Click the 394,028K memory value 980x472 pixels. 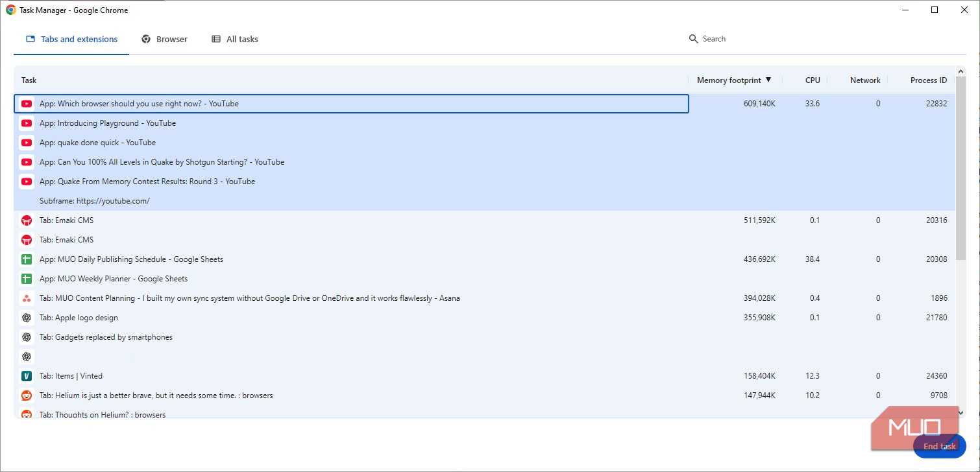(x=759, y=298)
